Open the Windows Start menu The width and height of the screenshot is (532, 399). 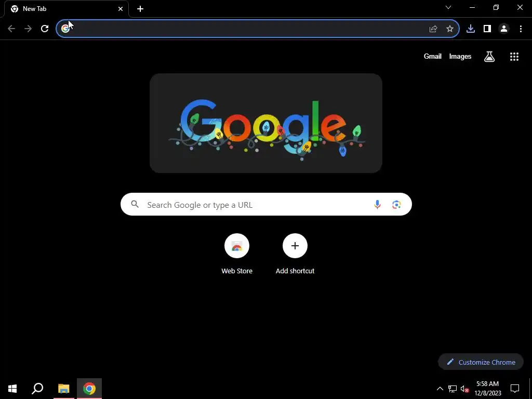tap(12, 389)
